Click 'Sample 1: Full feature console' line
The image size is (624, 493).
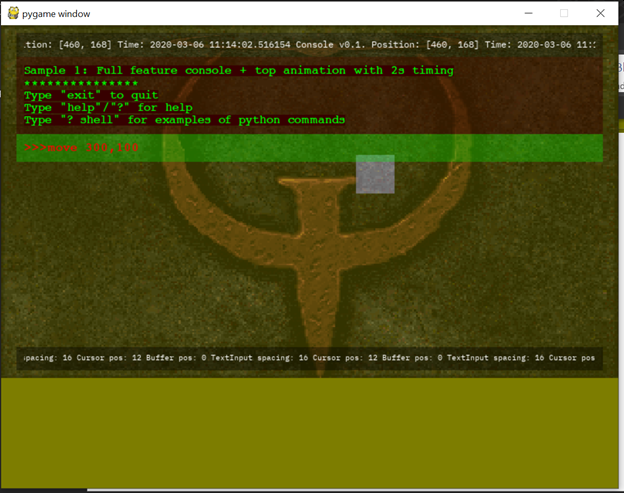point(239,70)
